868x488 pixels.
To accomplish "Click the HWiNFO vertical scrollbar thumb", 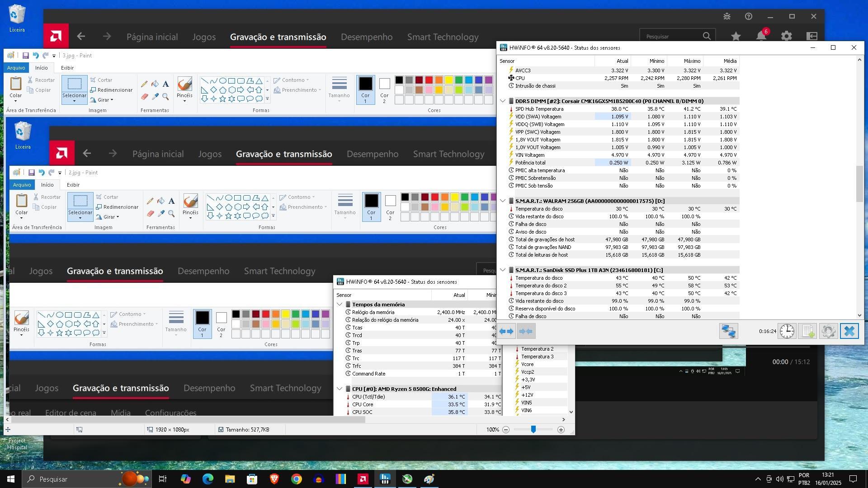I will (859, 184).
